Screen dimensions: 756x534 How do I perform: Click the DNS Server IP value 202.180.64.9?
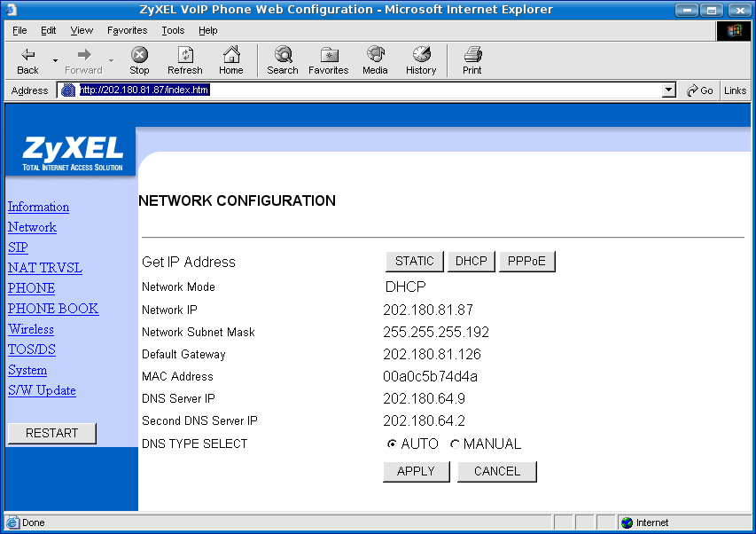[x=424, y=398]
